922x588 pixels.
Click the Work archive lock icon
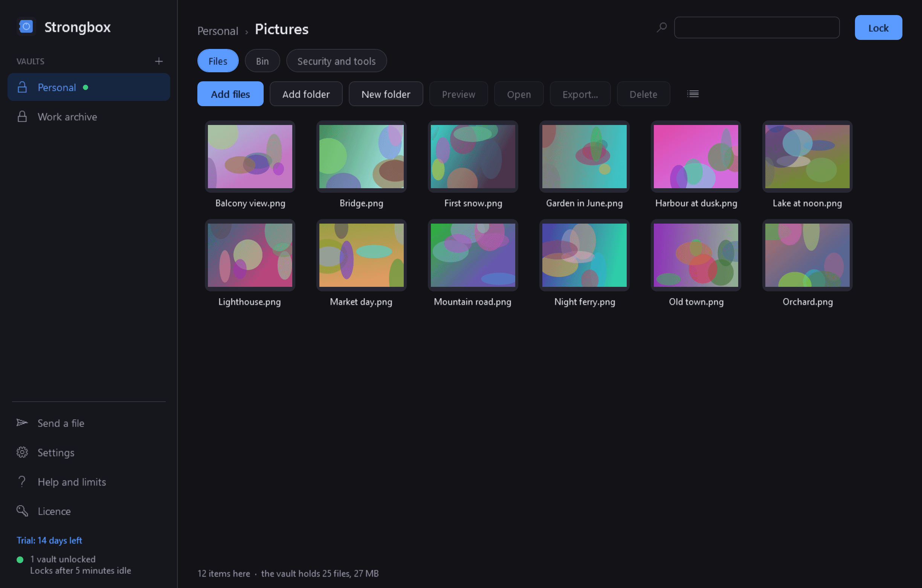[22, 117]
